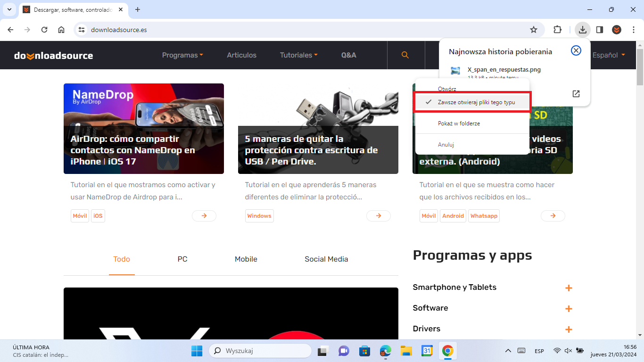
Task: Expand the Drivers category plus
Action: (569, 329)
